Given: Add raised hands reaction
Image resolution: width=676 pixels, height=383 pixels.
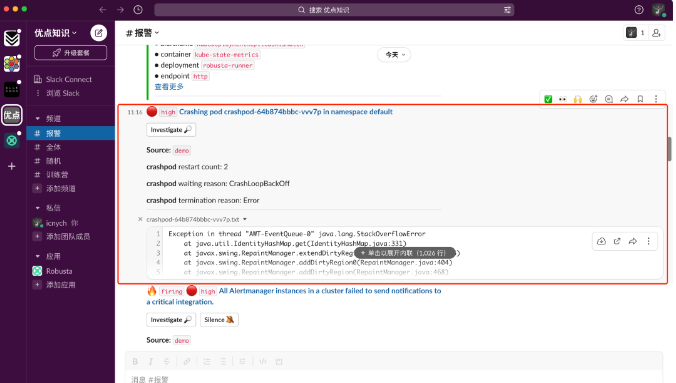Looking at the screenshot, I should 578,99.
